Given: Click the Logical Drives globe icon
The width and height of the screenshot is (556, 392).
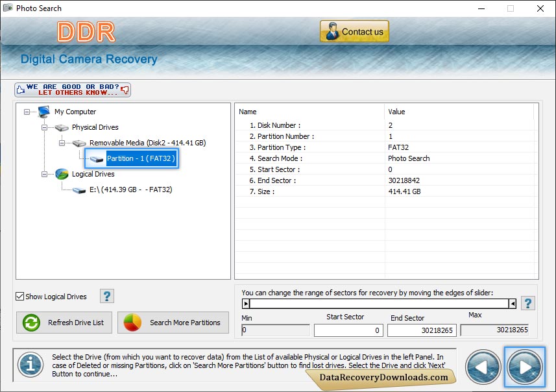Looking at the screenshot, I should (62, 174).
